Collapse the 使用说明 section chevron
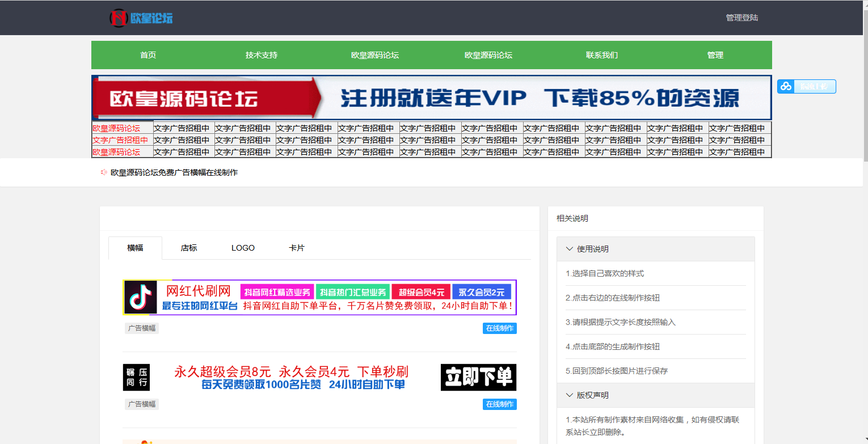Image resolution: width=868 pixels, height=444 pixels. [570, 248]
